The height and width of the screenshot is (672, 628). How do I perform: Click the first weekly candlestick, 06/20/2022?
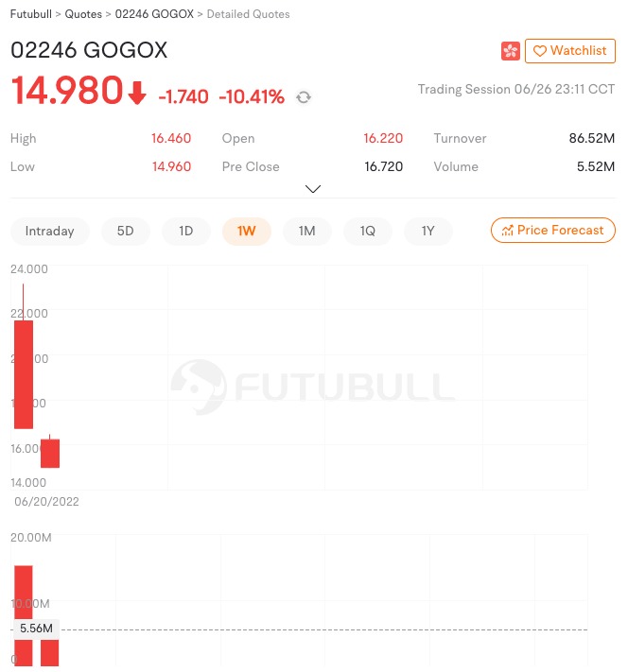coord(23,374)
